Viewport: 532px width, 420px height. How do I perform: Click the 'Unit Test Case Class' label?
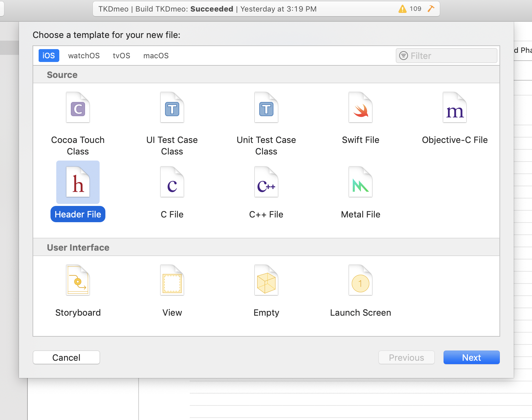click(x=266, y=146)
